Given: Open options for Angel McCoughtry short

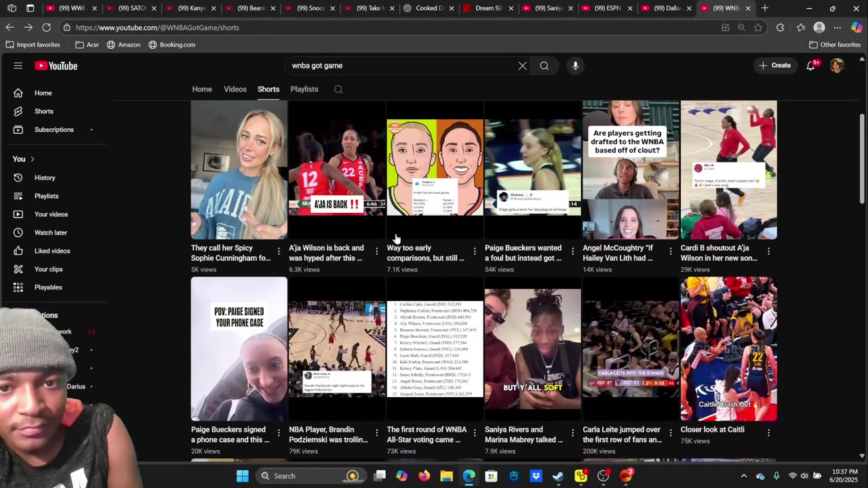Looking at the screenshot, I should (671, 251).
